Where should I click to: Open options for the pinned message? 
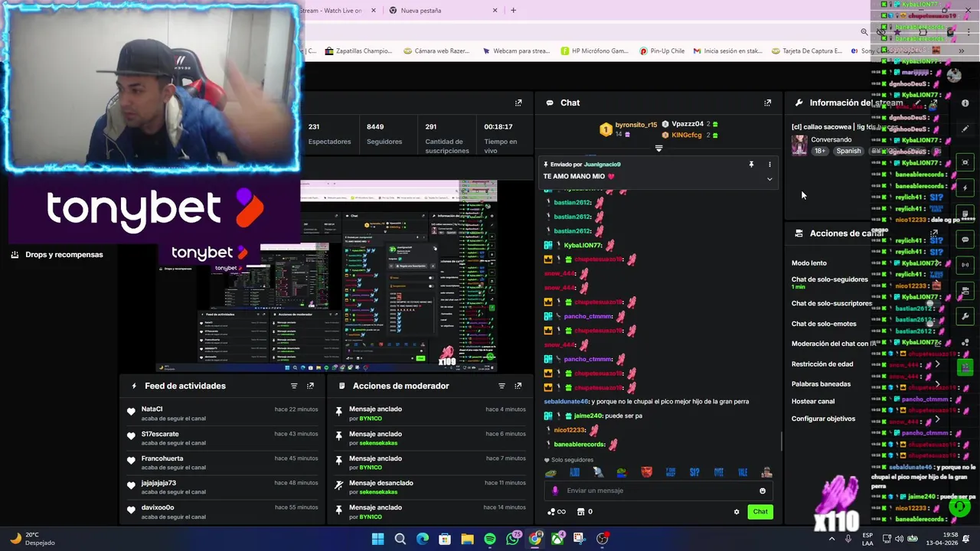coord(769,165)
